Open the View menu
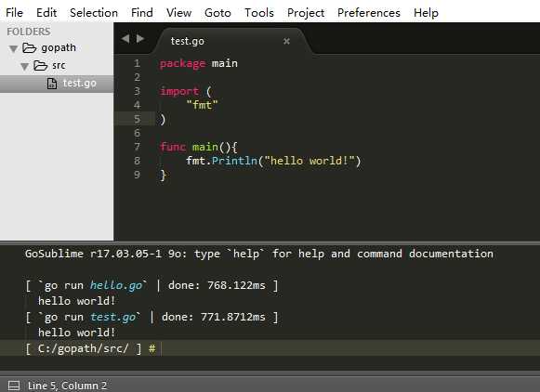 tap(178, 13)
